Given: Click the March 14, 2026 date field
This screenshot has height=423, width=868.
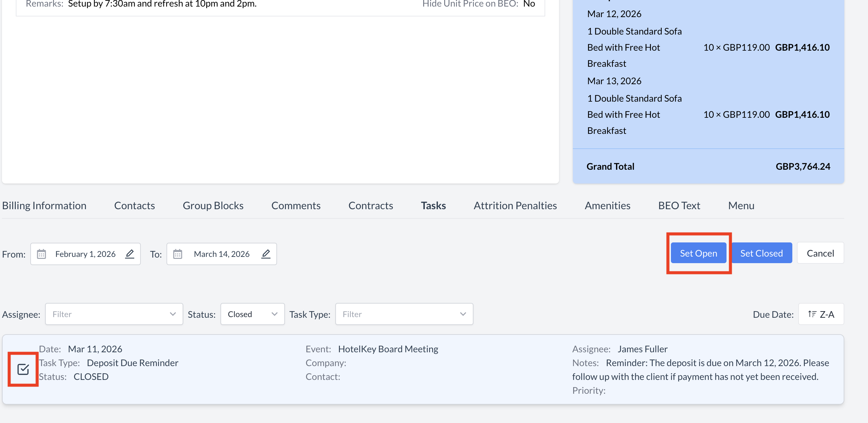Looking at the screenshot, I should click(x=221, y=254).
